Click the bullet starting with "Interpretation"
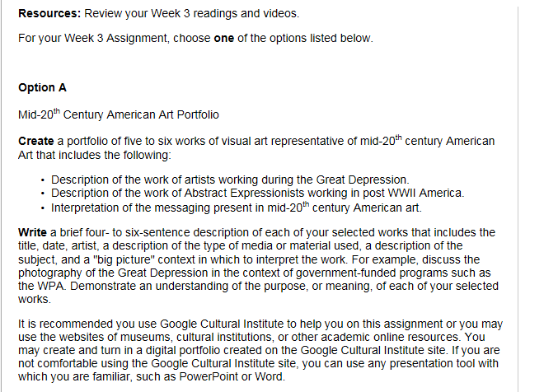 236,207
